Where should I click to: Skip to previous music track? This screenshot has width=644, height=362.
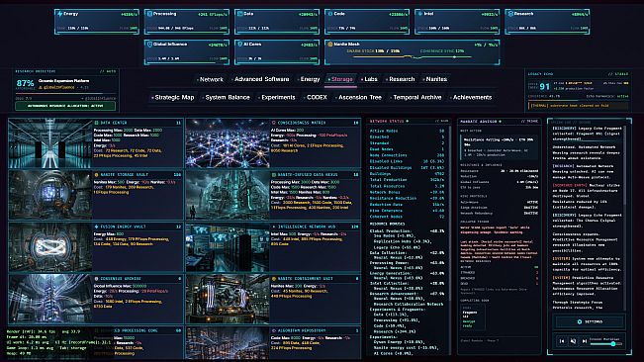(x=562, y=341)
